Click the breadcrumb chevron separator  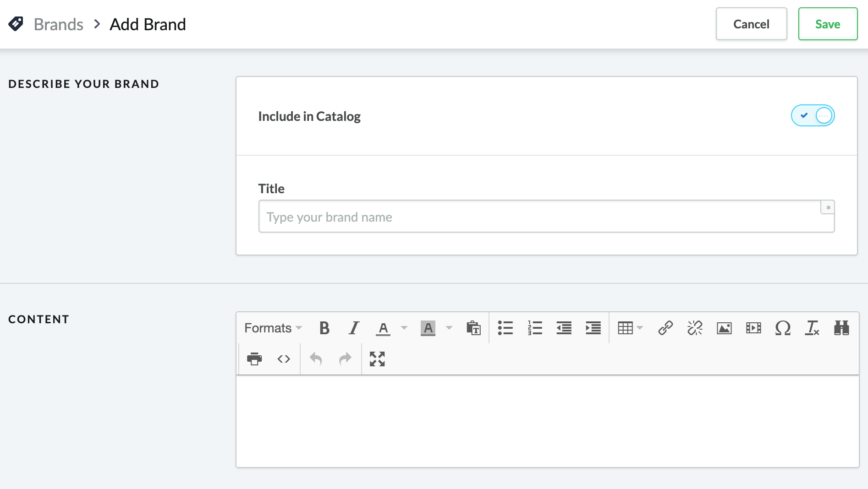97,24
